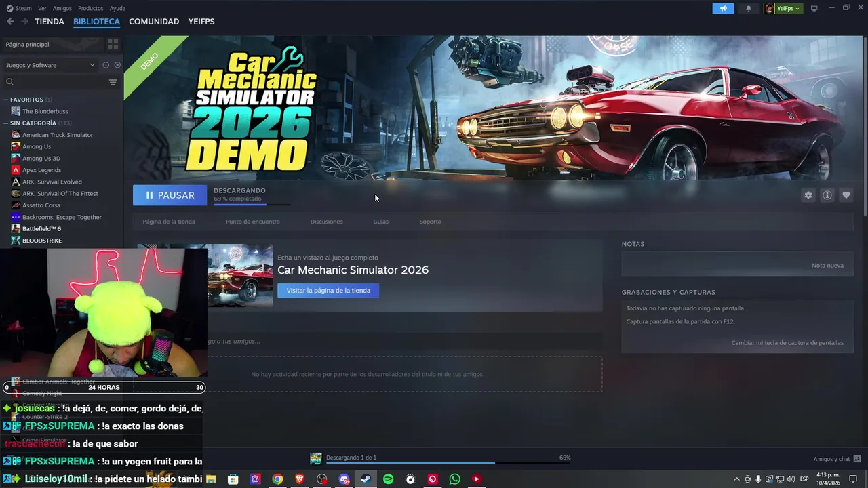868x488 pixels.
Task: Select Battlefield 6 in library
Action: [x=41, y=229]
